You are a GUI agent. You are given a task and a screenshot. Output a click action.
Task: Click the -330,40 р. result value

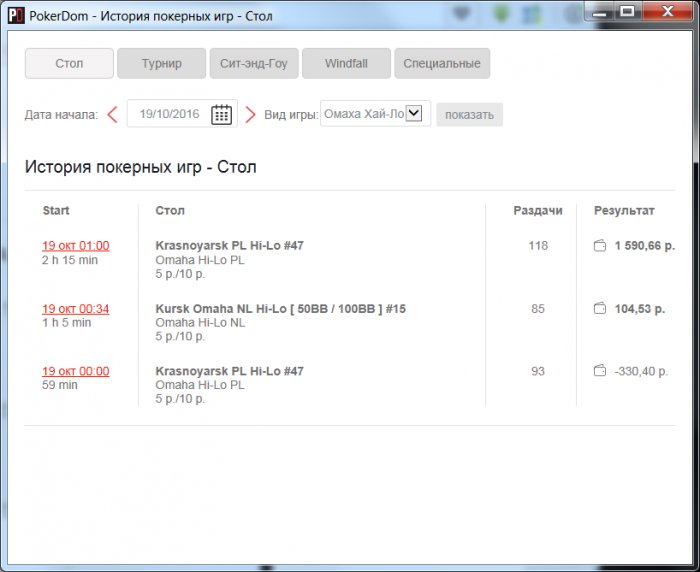641,371
